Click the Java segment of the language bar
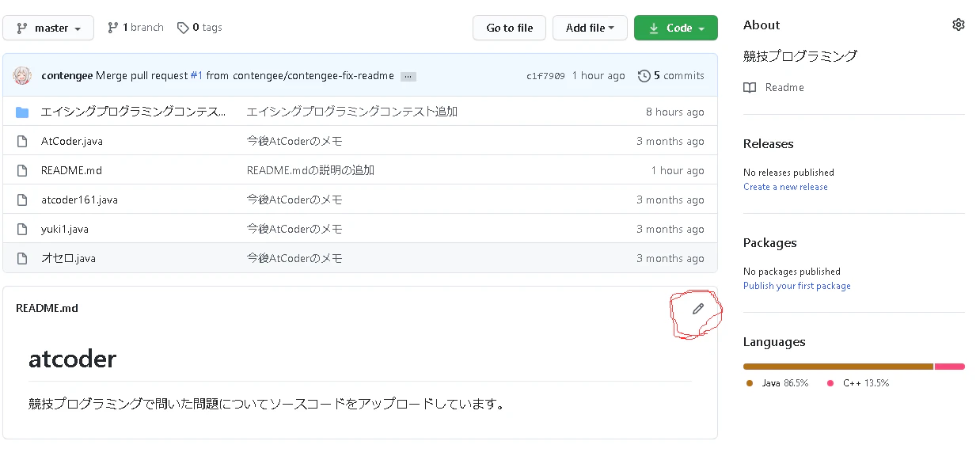 coord(838,367)
